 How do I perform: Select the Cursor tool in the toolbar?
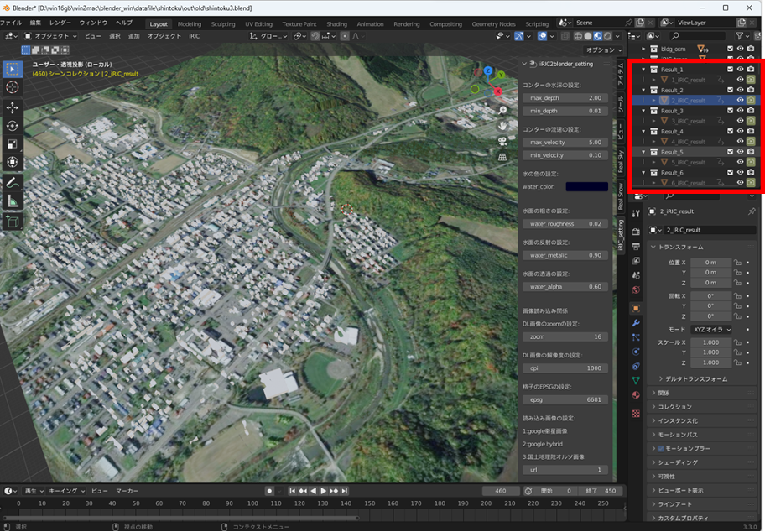(13, 87)
